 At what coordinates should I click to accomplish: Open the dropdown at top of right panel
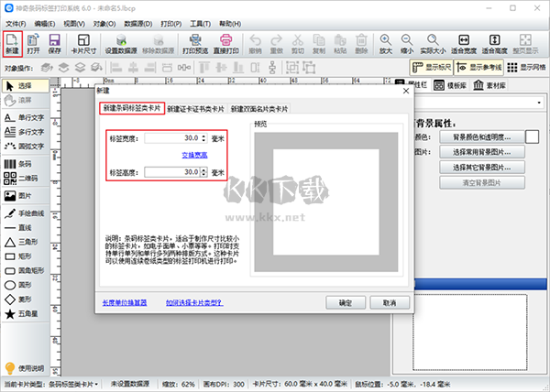pos(539,103)
